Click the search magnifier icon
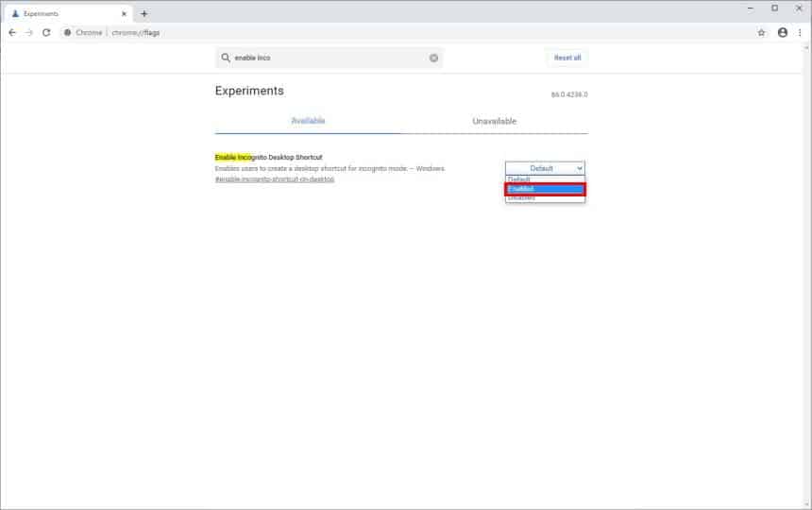The width and height of the screenshot is (812, 510). pos(226,58)
